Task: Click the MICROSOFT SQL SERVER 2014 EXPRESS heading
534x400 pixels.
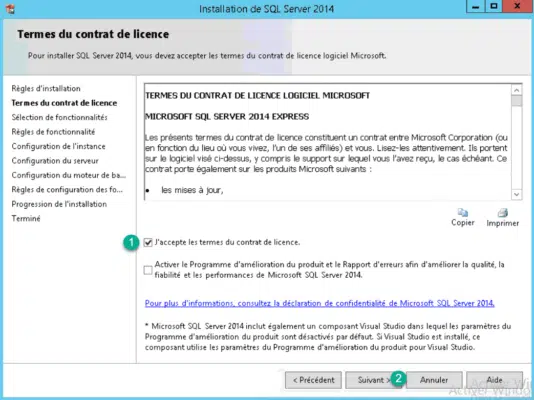Action: tap(227, 116)
